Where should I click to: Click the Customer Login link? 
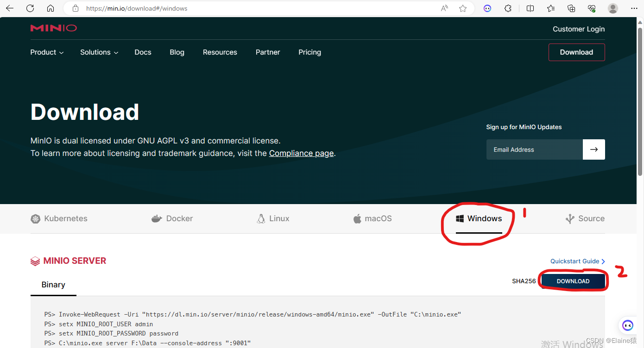click(579, 29)
